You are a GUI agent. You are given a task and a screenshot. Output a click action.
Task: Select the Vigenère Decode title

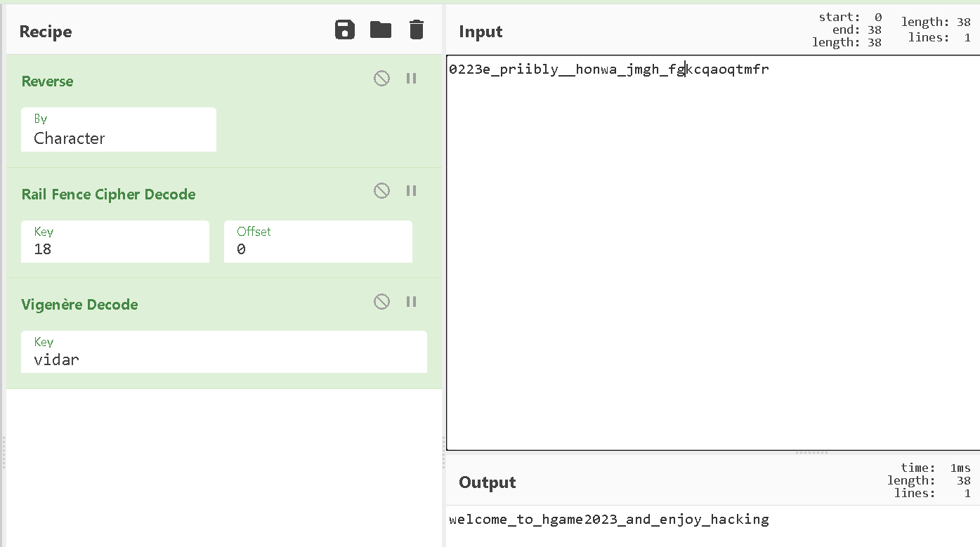79,305
